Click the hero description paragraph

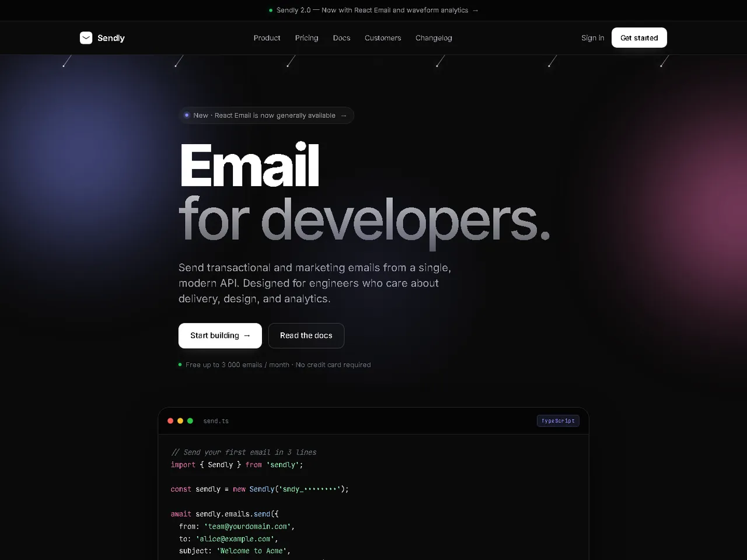(x=315, y=283)
